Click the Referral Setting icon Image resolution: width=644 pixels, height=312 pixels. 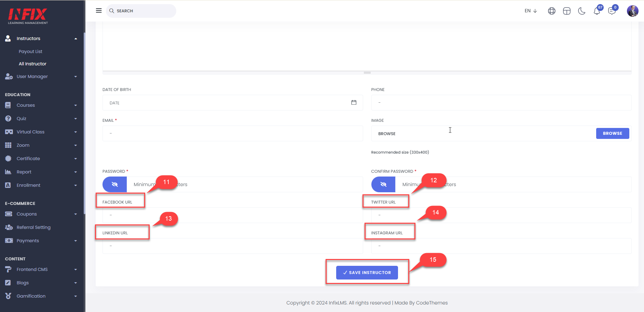[9, 227]
